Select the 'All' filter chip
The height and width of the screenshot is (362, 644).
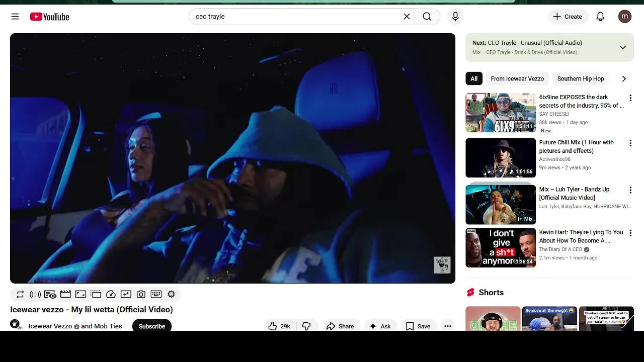(x=474, y=78)
